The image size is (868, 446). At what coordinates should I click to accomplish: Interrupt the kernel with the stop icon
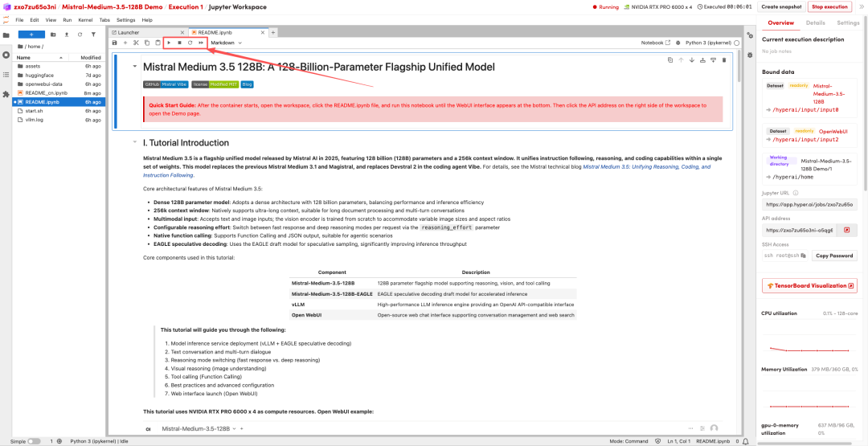[179, 43]
